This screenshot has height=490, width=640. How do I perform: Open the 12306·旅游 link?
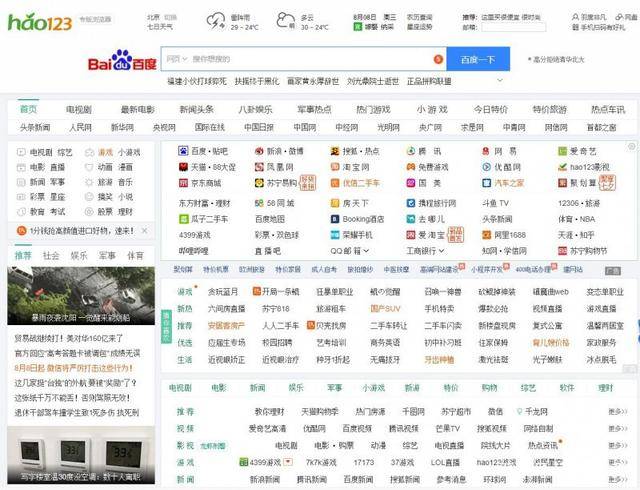pos(579,203)
